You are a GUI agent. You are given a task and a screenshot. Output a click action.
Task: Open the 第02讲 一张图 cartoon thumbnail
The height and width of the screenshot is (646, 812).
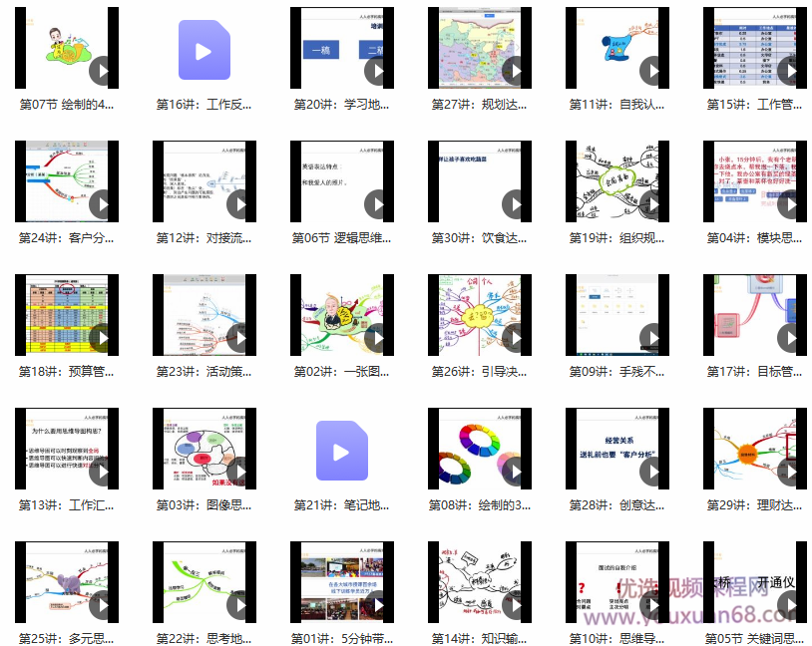point(341,315)
